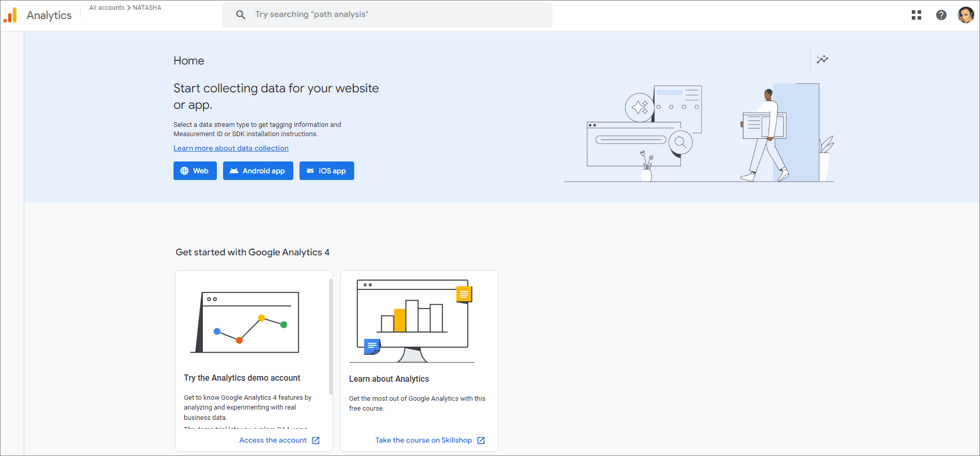
Task: Open Take the course on Skillshop link
Action: tap(423, 441)
